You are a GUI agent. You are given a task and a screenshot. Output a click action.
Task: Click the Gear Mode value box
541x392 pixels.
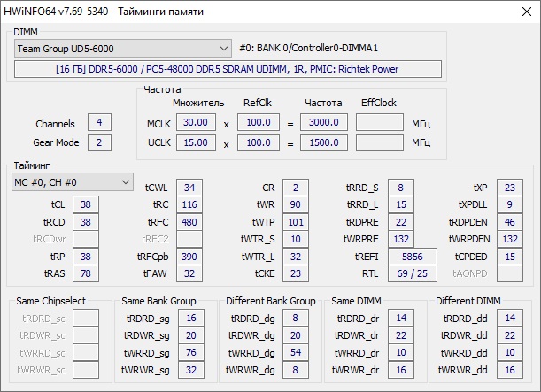pos(99,142)
